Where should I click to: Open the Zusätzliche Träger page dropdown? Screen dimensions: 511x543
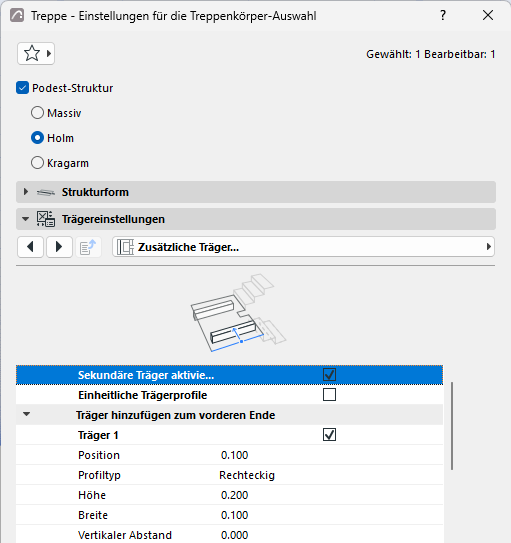[303, 247]
